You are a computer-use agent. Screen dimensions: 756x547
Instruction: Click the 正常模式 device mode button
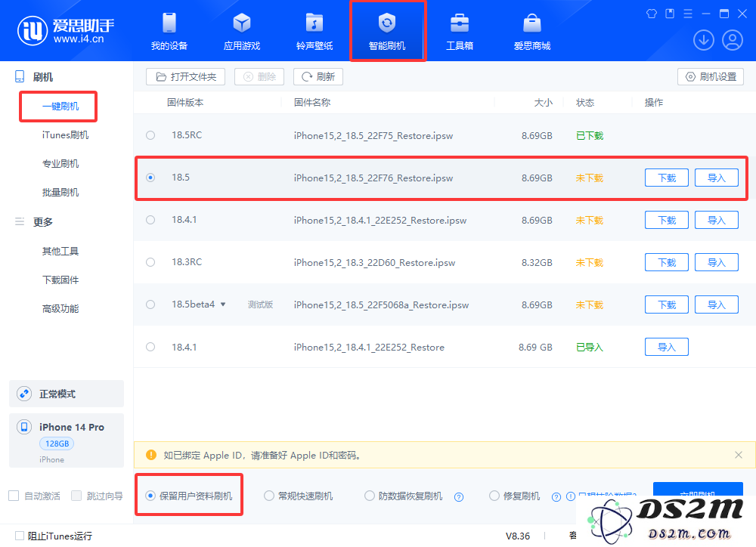67,394
